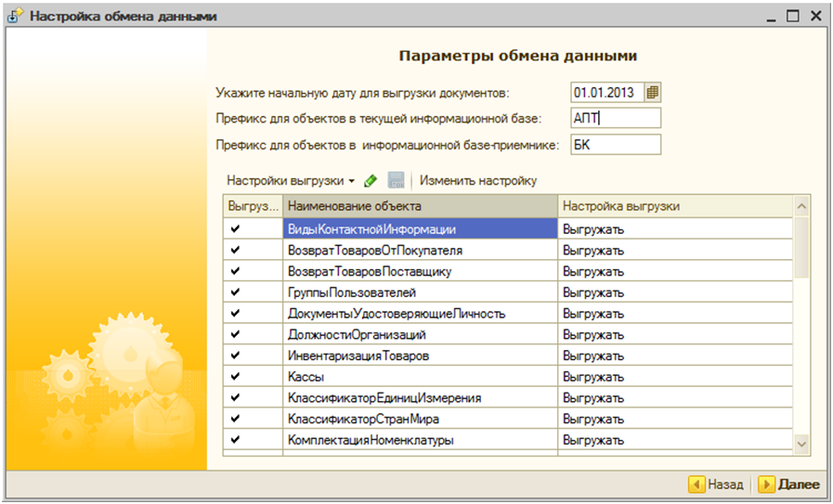The image size is (833, 504).
Task: Click the Настройка выгрузки column header
Action: (x=674, y=206)
